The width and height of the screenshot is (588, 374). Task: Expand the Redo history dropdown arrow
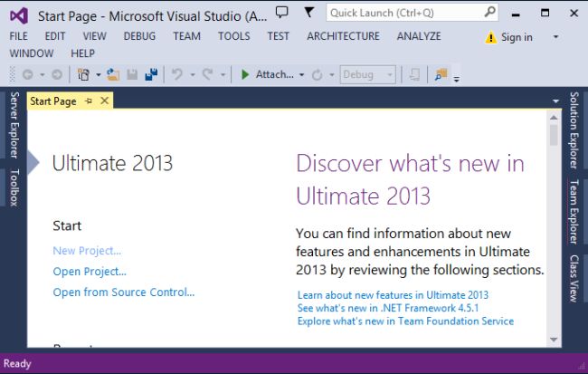[x=223, y=75]
